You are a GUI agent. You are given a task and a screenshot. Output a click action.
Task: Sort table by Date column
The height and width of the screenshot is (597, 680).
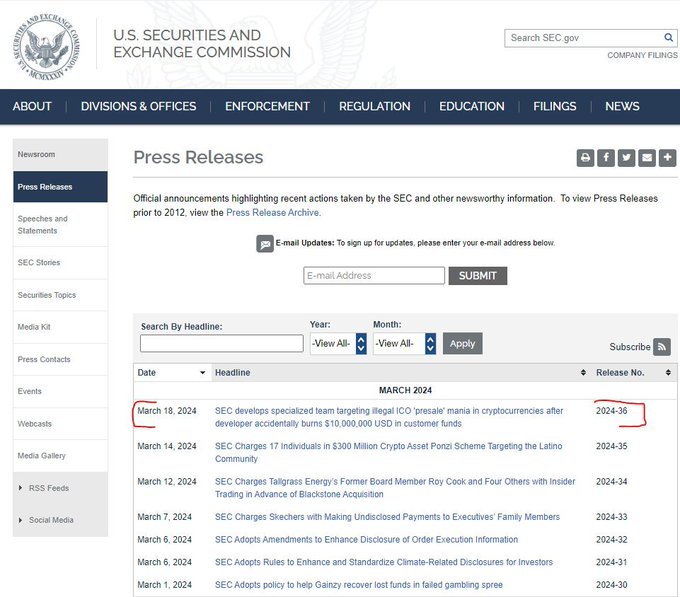(x=171, y=372)
